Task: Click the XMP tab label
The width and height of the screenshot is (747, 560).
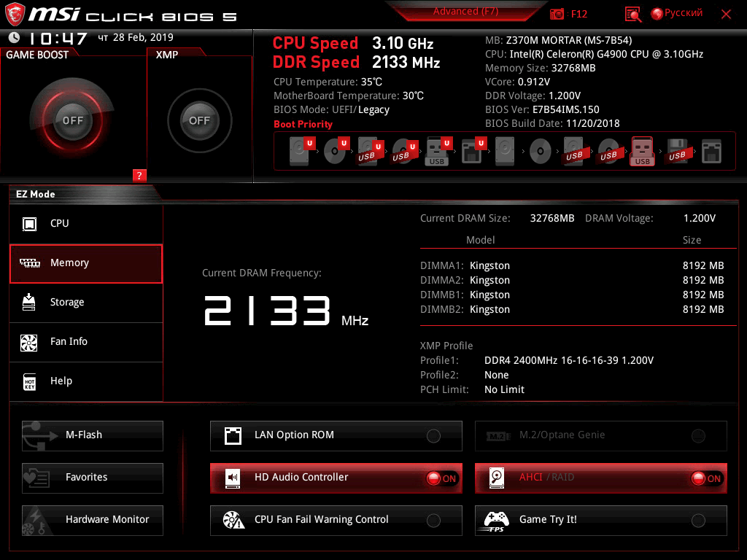Action: click(x=167, y=55)
